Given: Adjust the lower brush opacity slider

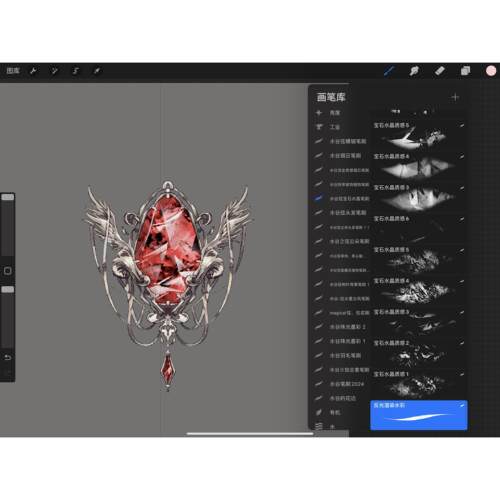Looking at the screenshot, I should point(7,317).
